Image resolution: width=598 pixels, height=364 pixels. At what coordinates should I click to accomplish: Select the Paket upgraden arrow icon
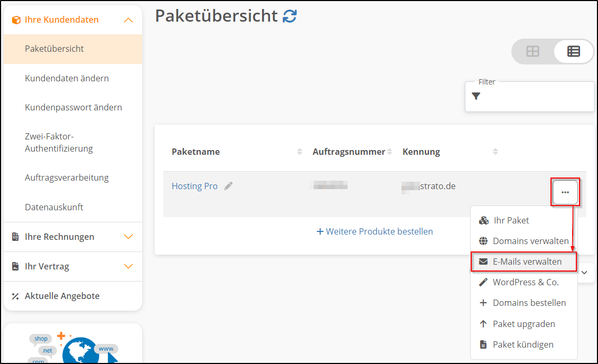(x=482, y=323)
